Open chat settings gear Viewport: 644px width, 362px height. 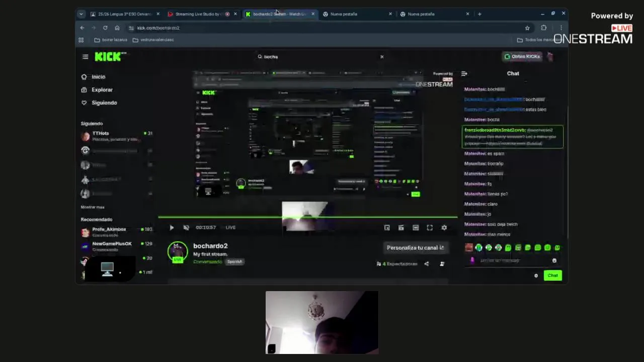pyautogui.click(x=536, y=276)
